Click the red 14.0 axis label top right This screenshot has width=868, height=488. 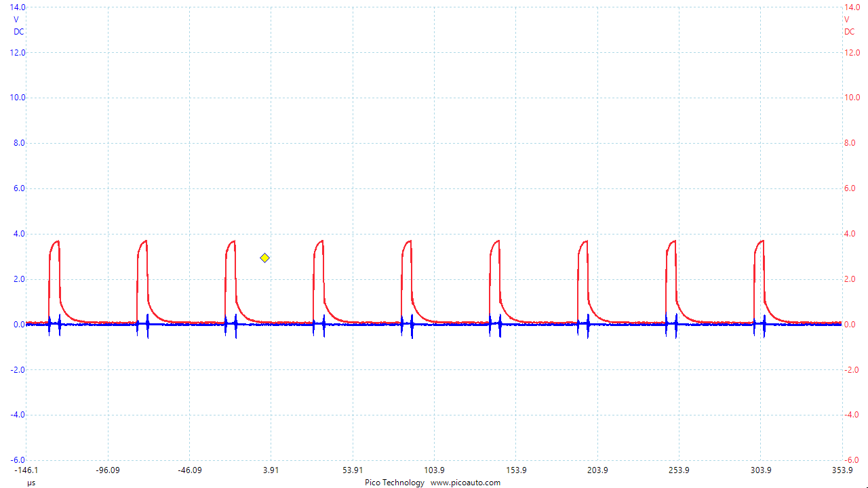[852, 7]
